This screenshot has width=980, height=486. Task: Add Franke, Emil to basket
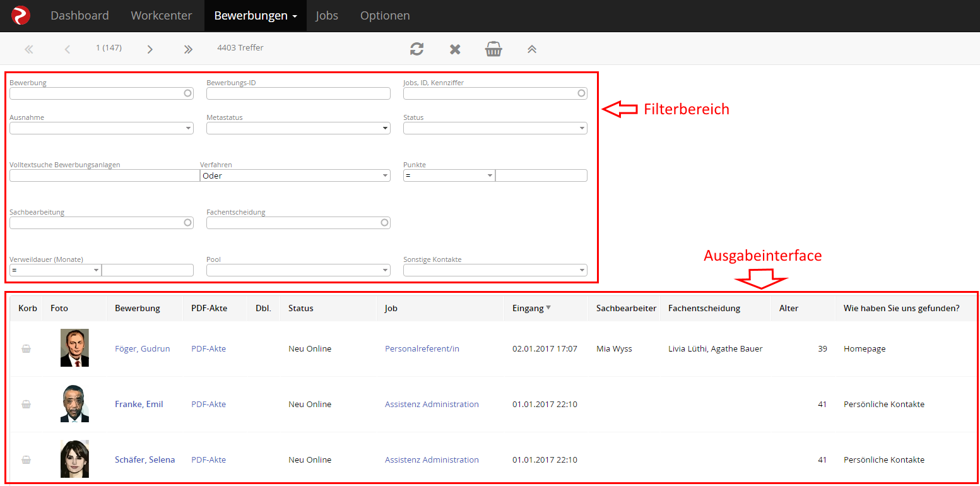[26, 404]
